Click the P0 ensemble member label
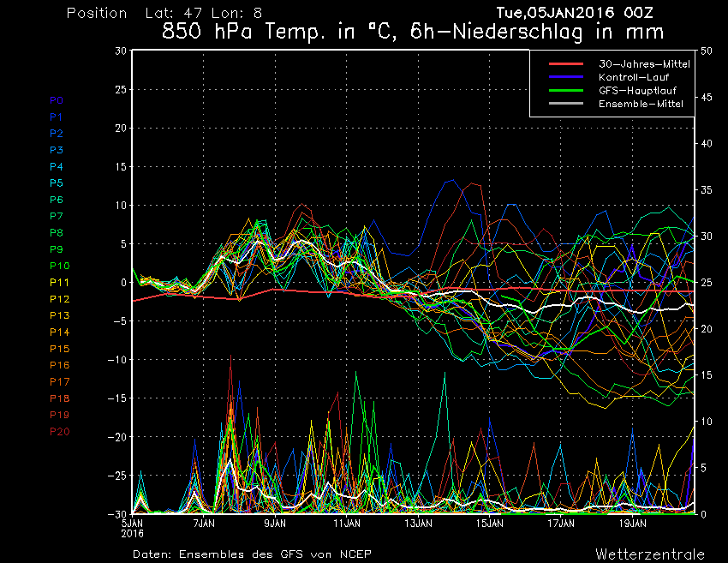Image resolution: width=728 pixels, height=563 pixels. pyautogui.click(x=57, y=100)
